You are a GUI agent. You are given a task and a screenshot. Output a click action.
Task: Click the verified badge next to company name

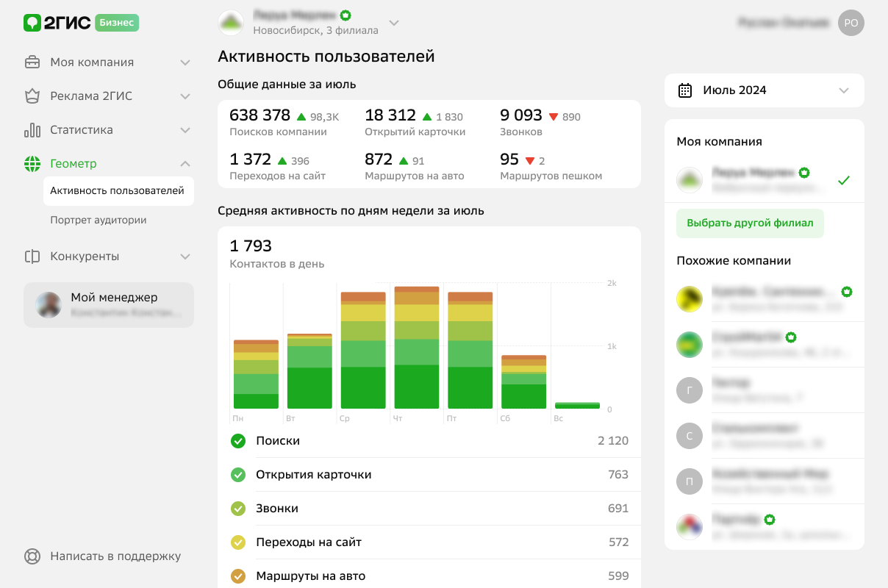click(345, 15)
